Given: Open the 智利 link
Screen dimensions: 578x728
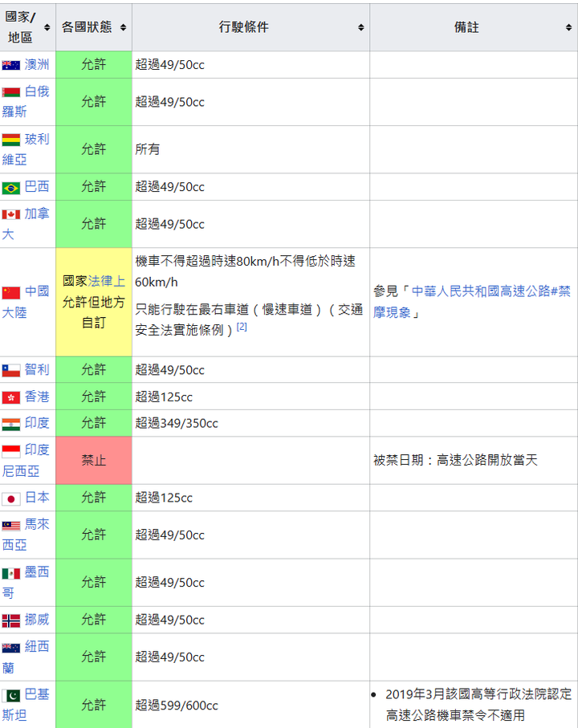Looking at the screenshot, I should click(37, 369).
